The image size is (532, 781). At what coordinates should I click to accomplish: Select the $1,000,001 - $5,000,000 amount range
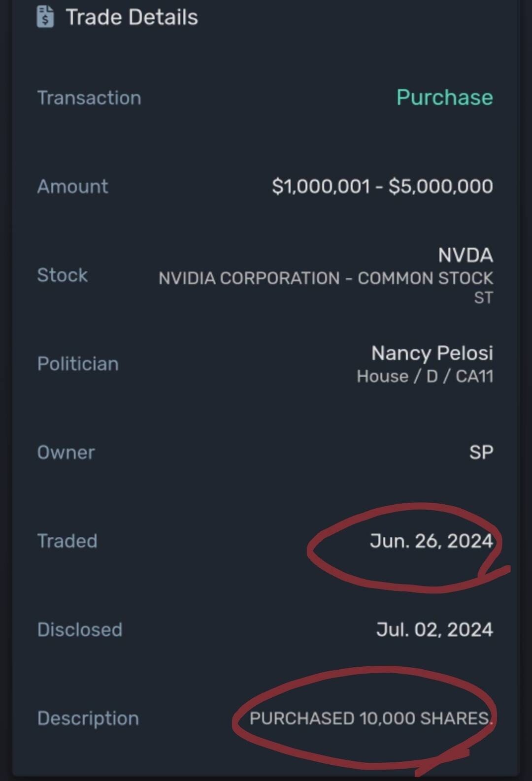click(382, 186)
